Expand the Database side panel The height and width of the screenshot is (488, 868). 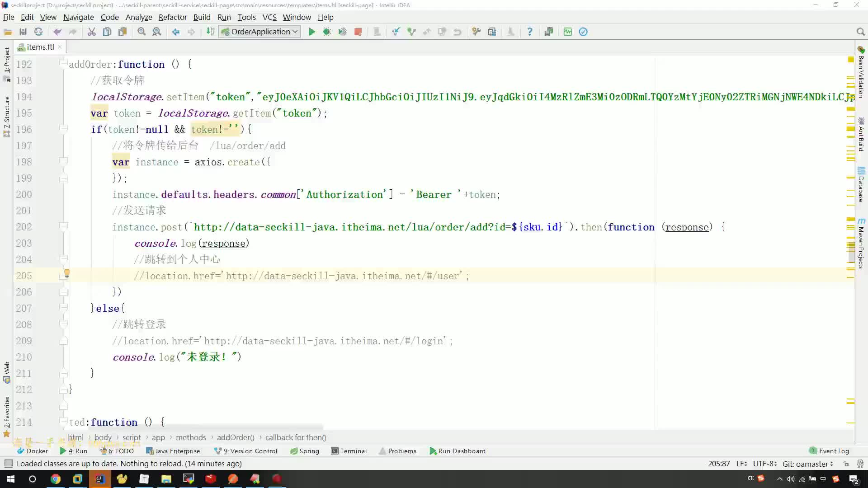pos(861,185)
